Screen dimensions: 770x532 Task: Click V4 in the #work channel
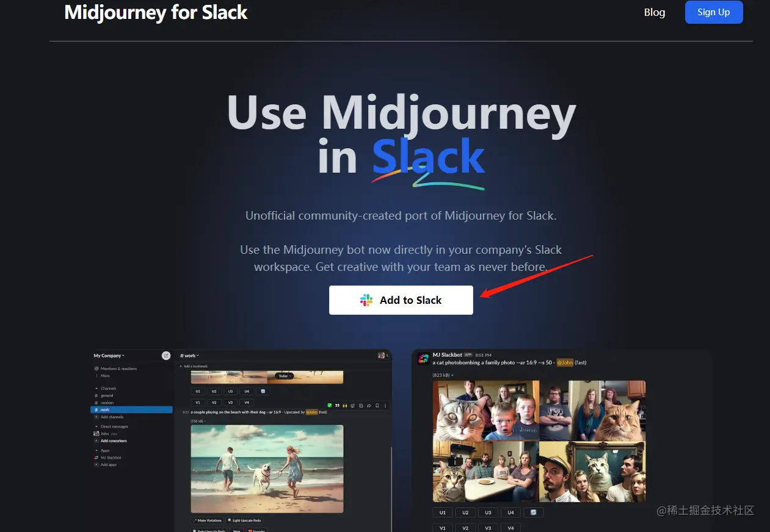pos(247,403)
